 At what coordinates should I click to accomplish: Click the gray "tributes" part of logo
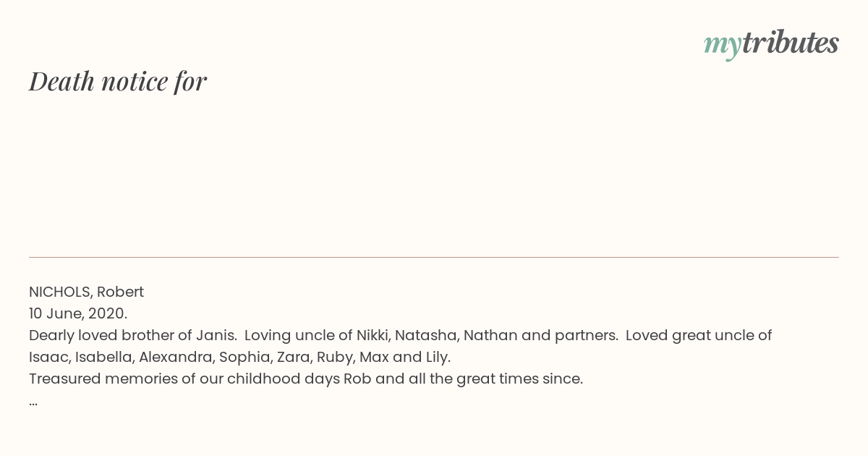791,43
